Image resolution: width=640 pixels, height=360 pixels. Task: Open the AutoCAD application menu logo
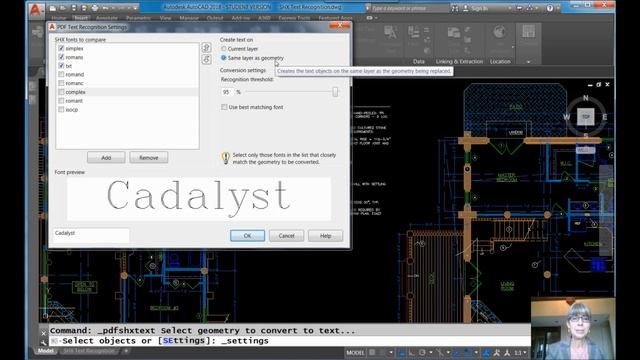click(36, 9)
